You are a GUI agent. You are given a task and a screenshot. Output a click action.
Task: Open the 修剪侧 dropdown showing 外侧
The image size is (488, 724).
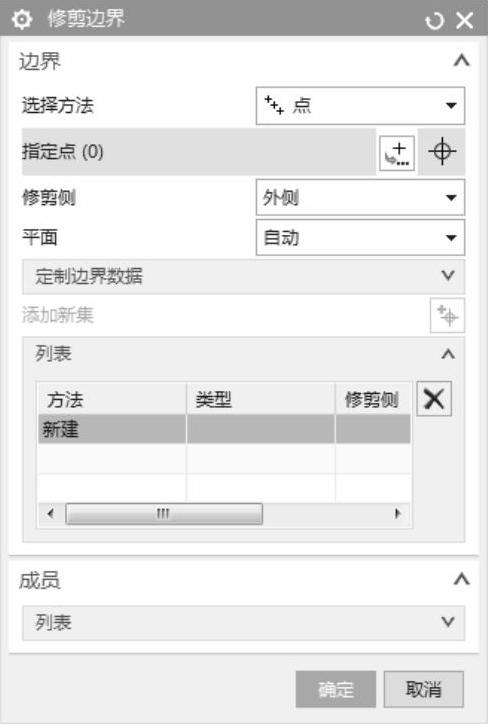click(x=360, y=198)
